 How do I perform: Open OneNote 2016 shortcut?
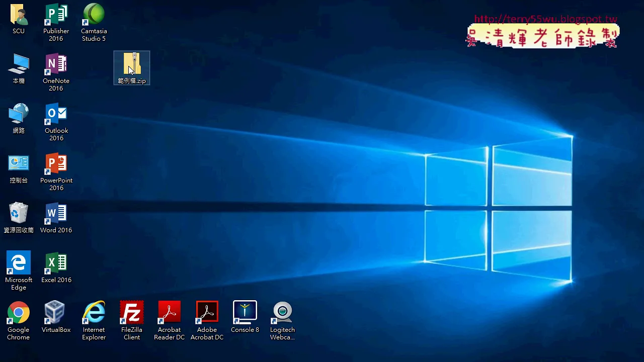click(x=56, y=72)
